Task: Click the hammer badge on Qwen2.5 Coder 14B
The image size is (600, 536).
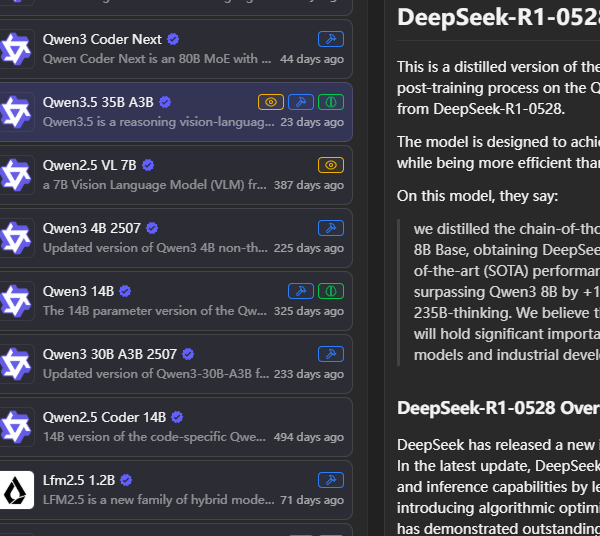Action: click(x=330, y=417)
